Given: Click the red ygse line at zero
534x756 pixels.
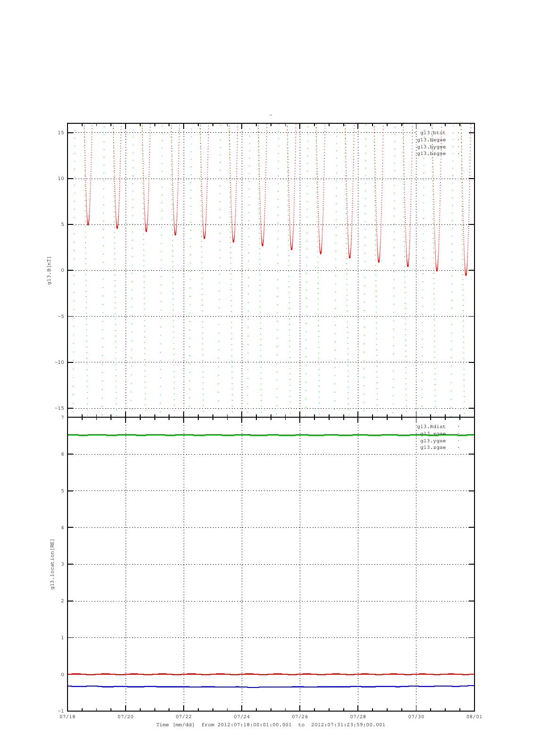Looking at the screenshot, I should 271,674.
